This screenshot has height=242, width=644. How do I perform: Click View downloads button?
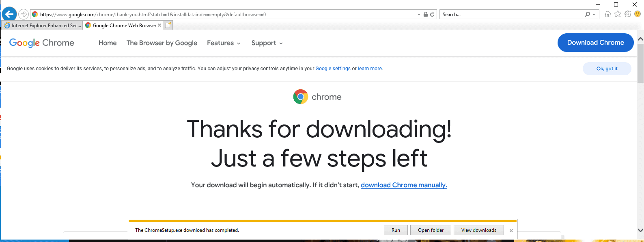tap(478, 230)
